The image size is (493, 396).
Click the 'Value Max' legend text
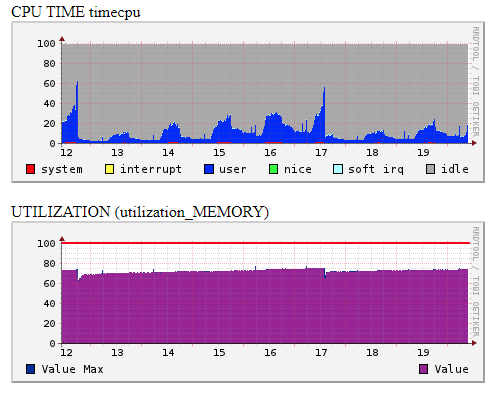click(x=72, y=369)
